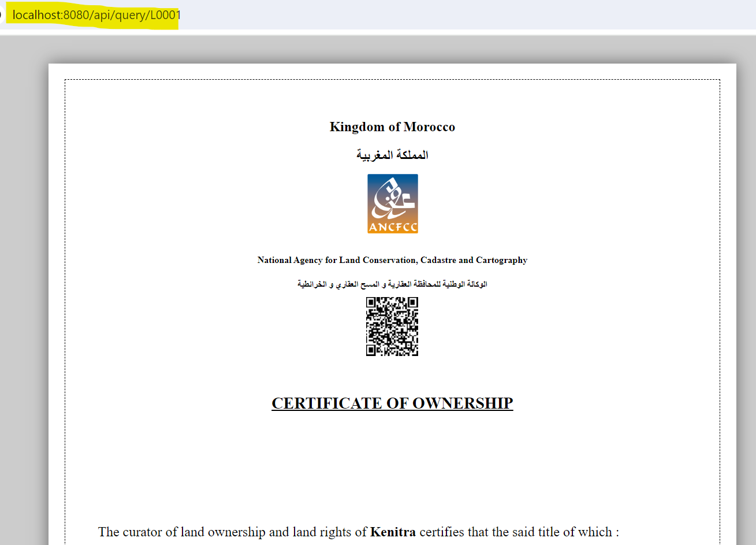
Task: Click 'National Agency for Land Conservation, Cadastre and Cartography'
Action: 392,260
